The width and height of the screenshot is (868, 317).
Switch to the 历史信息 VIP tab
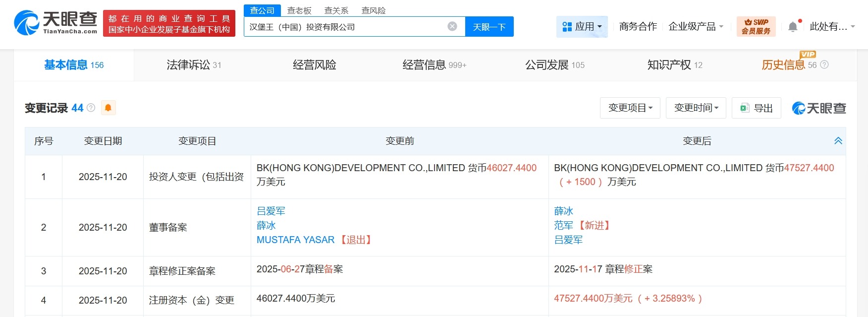789,65
